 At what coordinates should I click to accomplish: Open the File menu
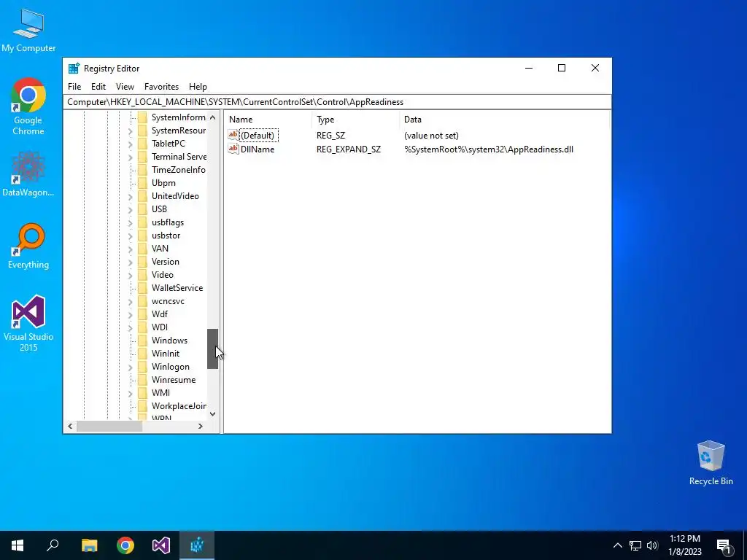(x=74, y=87)
